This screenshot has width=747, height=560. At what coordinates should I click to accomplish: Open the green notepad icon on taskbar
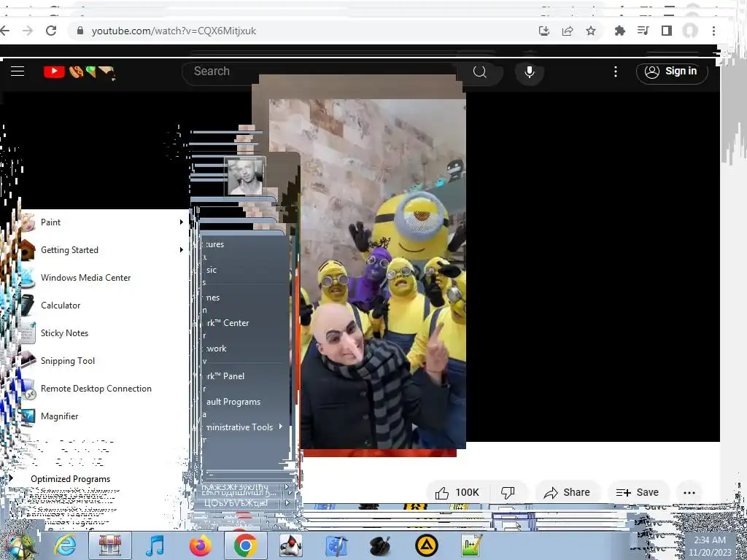[x=472, y=545]
